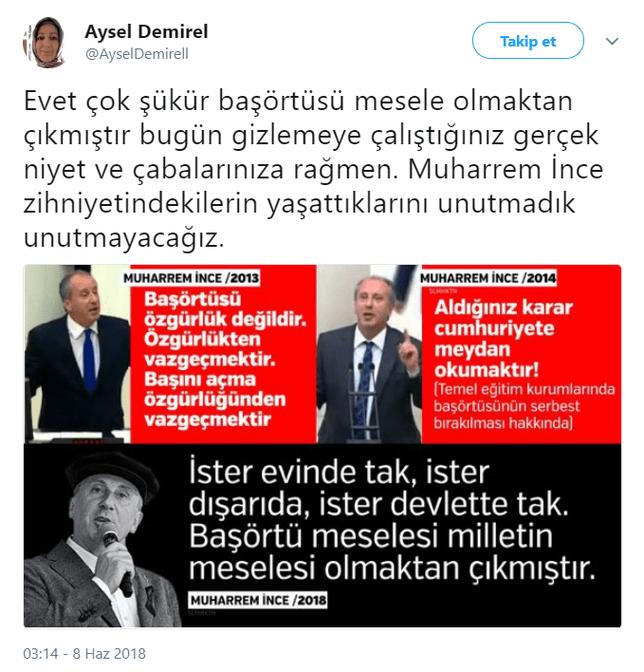
Task: Click the words Muharrem İnce in tweet text
Action: tap(506, 169)
